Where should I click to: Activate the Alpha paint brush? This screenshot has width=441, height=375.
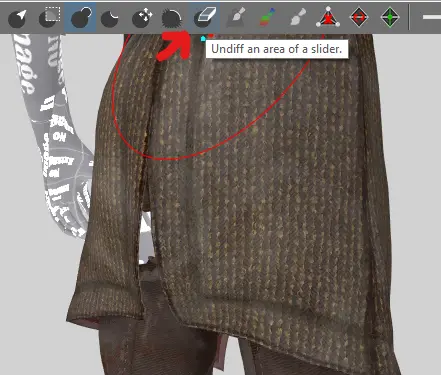(x=298, y=17)
